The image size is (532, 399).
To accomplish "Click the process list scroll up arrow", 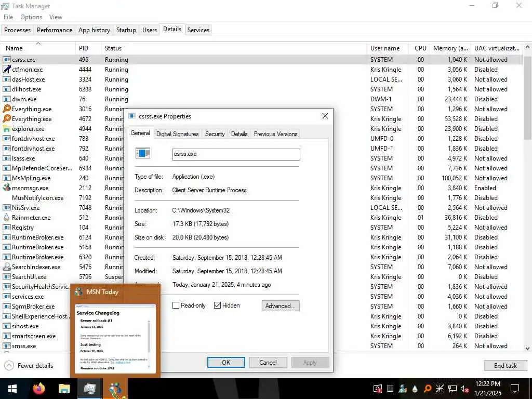I will (527, 47).
